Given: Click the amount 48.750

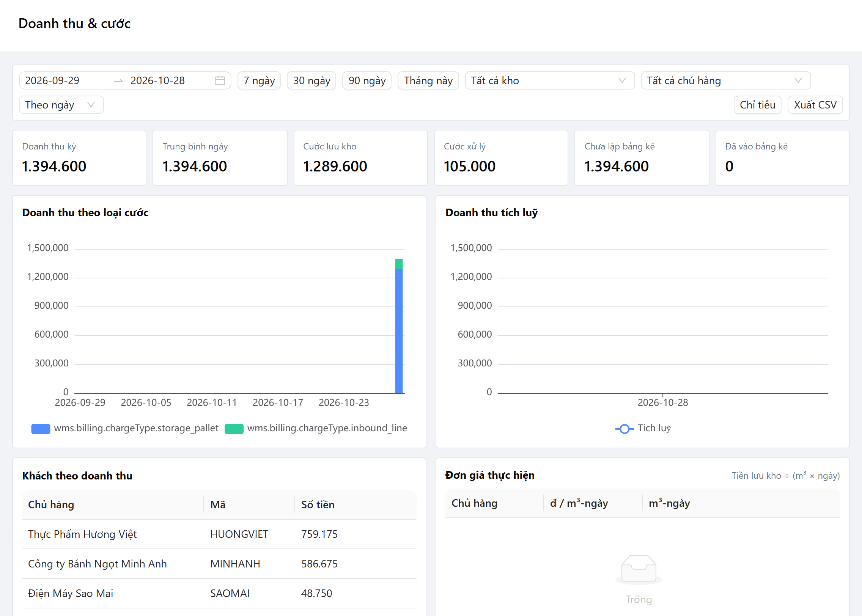Looking at the screenshot, I should coord(316,594).
